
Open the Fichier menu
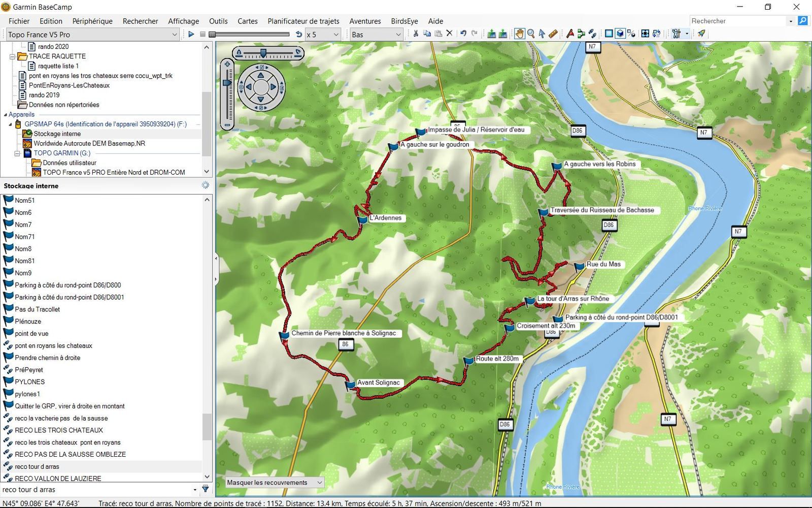(x=19, y=21)
